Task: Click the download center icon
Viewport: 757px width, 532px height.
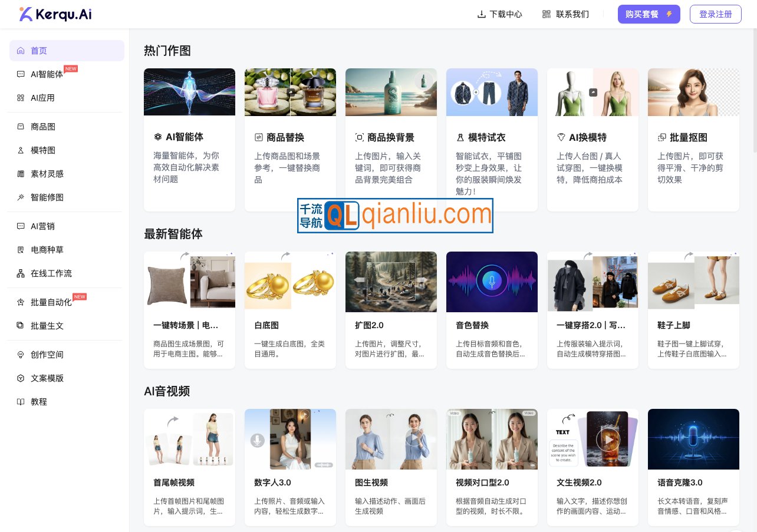Action: coord(481,14)
